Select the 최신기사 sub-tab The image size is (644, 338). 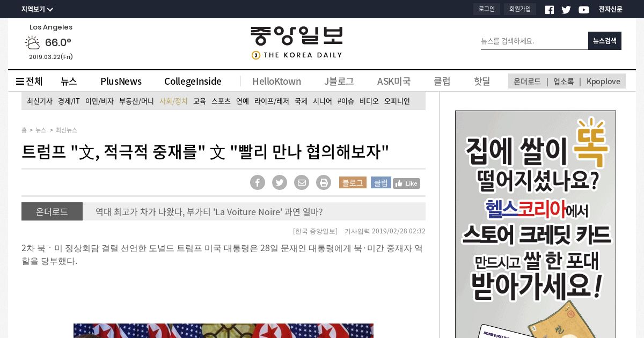pos(40,101)
